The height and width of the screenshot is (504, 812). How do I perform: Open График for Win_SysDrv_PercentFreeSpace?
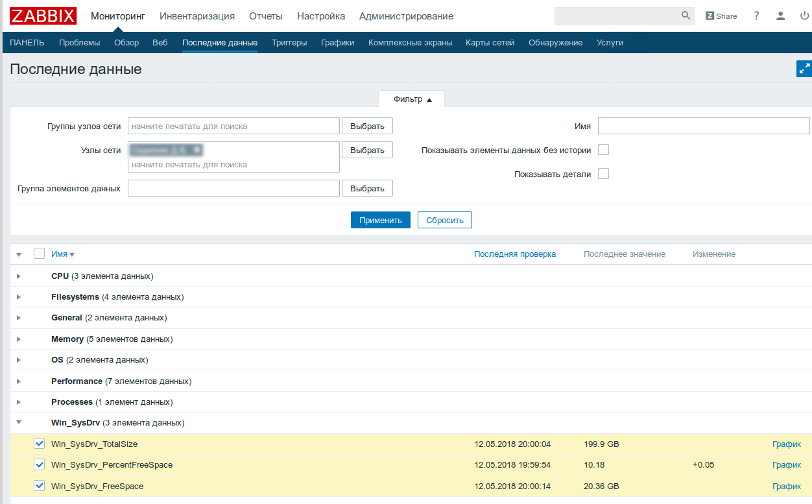pyautogui.click(x=787, y=465)
